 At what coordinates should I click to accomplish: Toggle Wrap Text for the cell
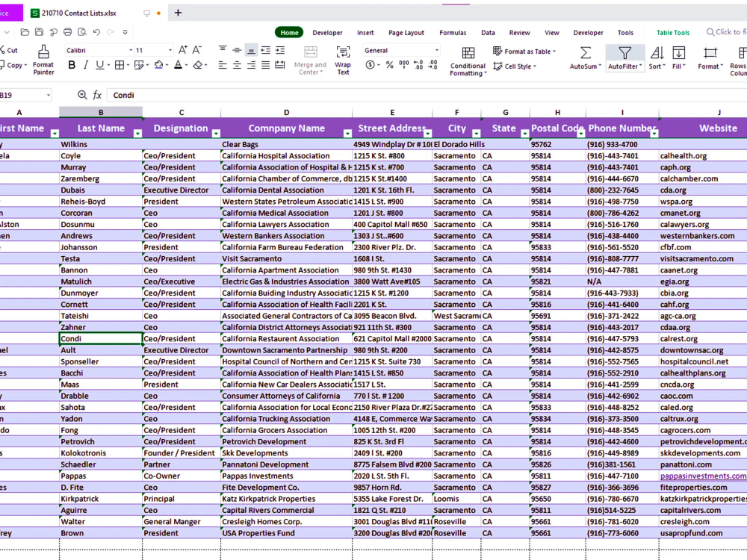pyautogui.click(x=343, y=60)
